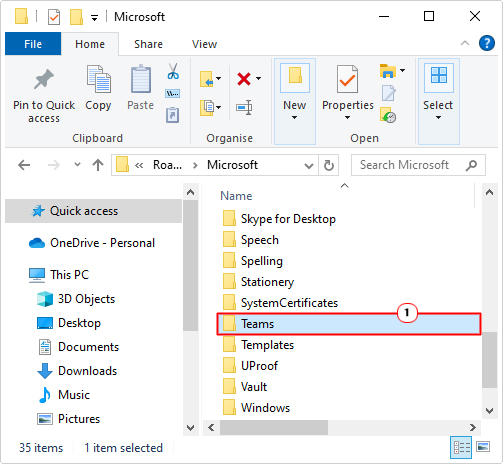Open the Copy to dropdown arrow

click(x=219, y=107)
